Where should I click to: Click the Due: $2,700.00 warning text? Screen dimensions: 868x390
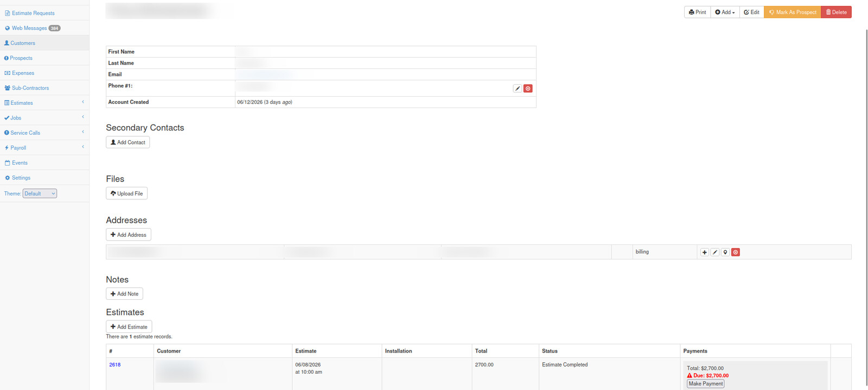point(708,375)
